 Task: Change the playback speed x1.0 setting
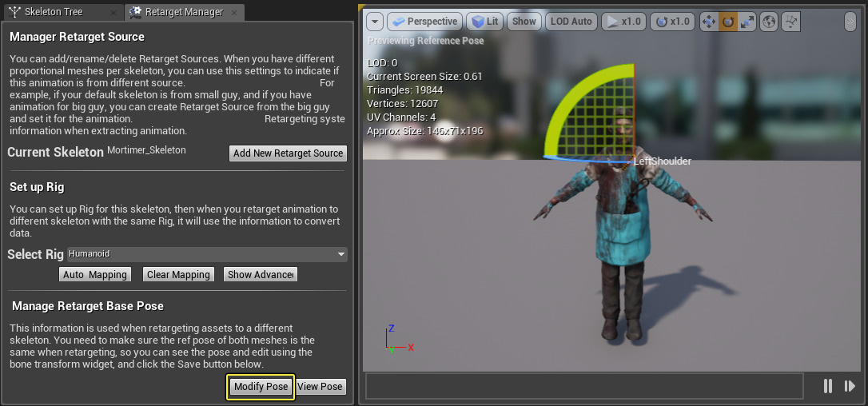coord(623,22)
